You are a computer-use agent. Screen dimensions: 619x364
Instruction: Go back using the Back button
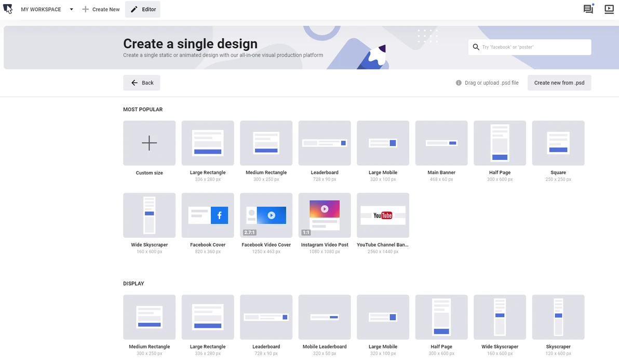[x=142, y=83]
